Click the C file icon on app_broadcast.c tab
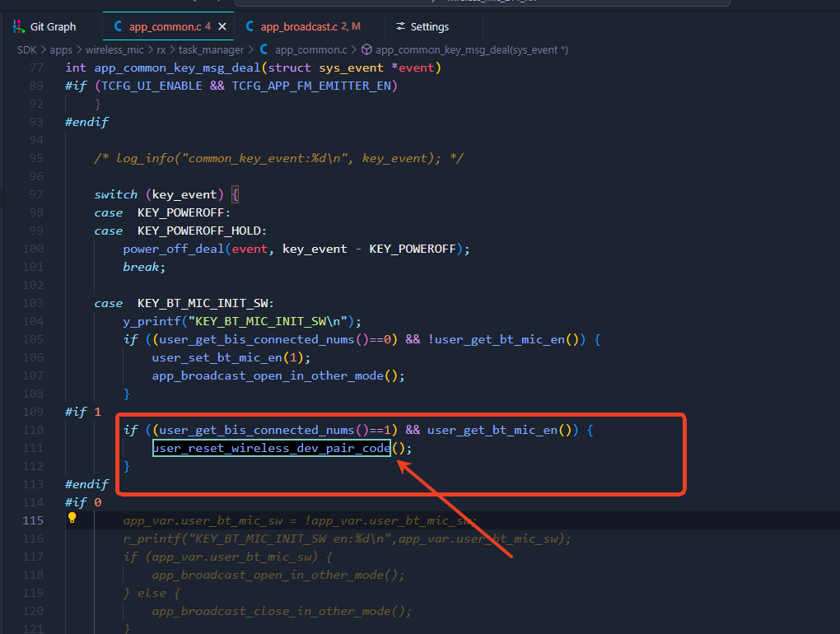This screenshot has height=634, width=840. pos(250,26)
